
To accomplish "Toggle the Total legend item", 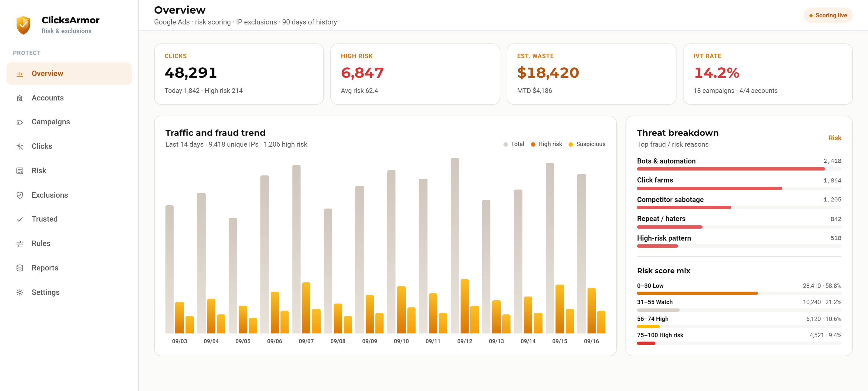I will pyautogui.click(x=514, y=144).
